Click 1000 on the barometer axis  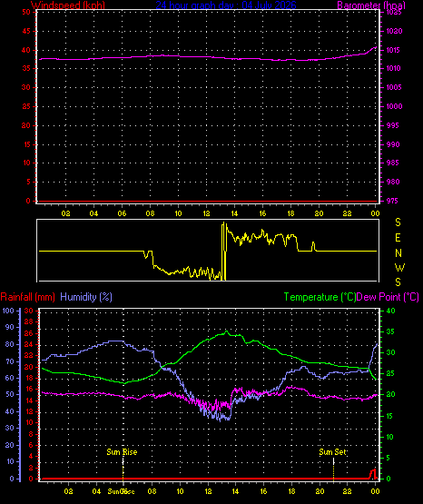[394, 106]
